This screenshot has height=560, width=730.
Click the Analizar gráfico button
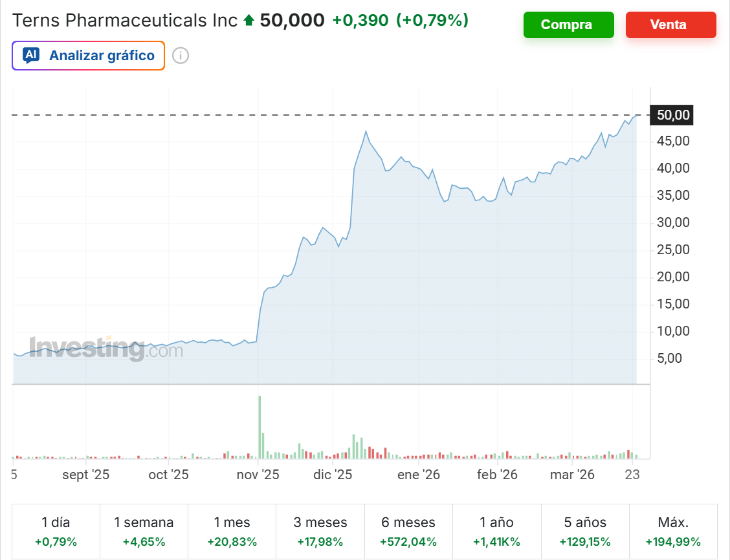(x=88, y=56)
